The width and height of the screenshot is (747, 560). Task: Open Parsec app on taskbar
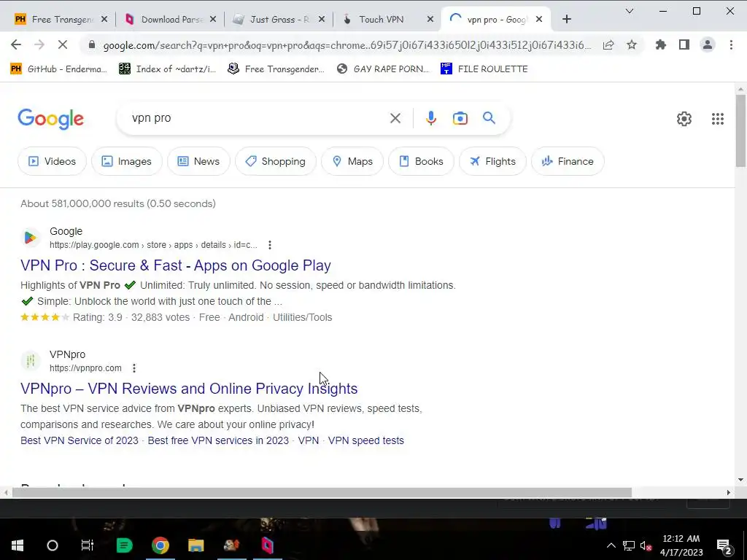[x=267, y=545]
